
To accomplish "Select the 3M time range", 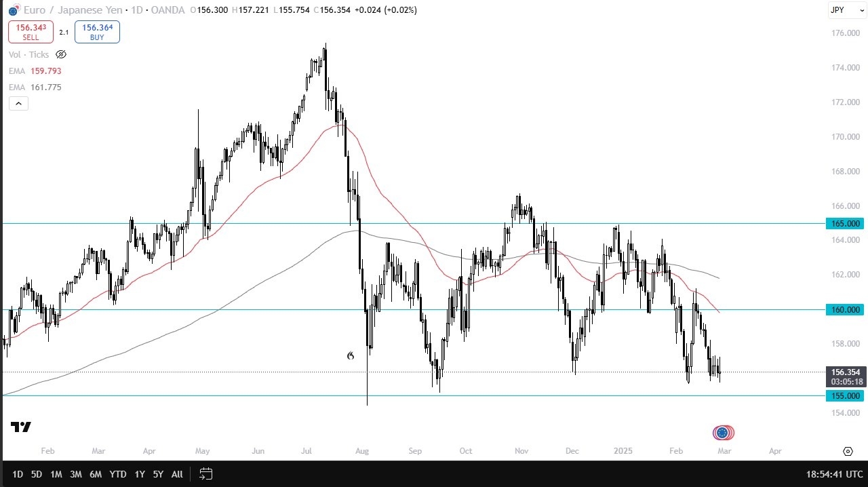I will (x=76, y=474).
